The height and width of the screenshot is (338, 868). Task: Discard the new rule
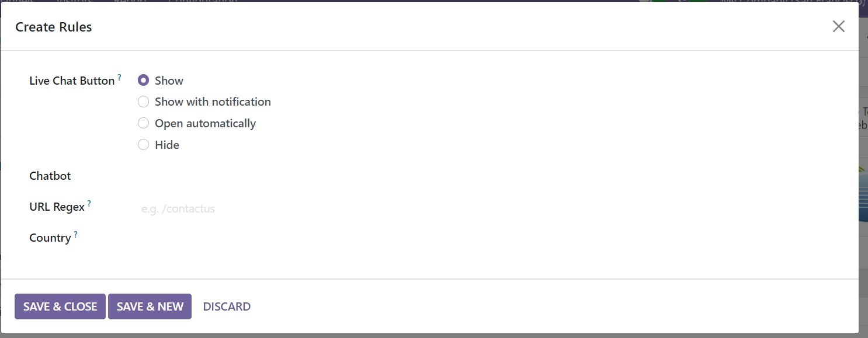(227, 306)
